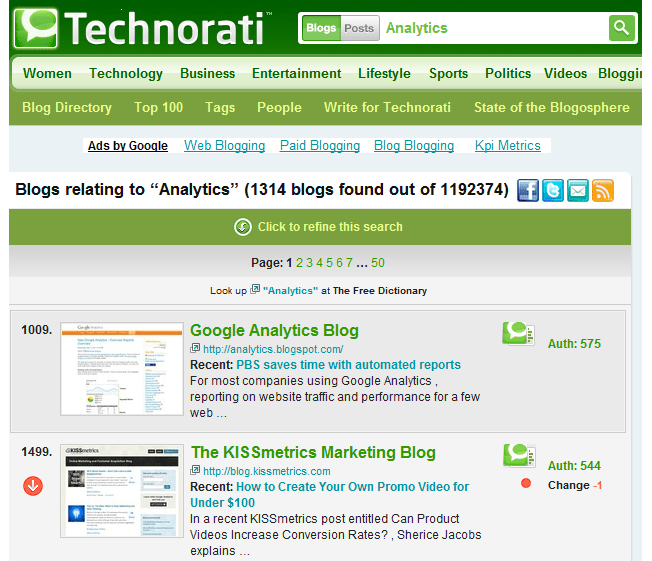This screenshot has width=652, height=561.
Task: Open the Entertainment category
Action: pyautogui.click(x=296, y=74)
